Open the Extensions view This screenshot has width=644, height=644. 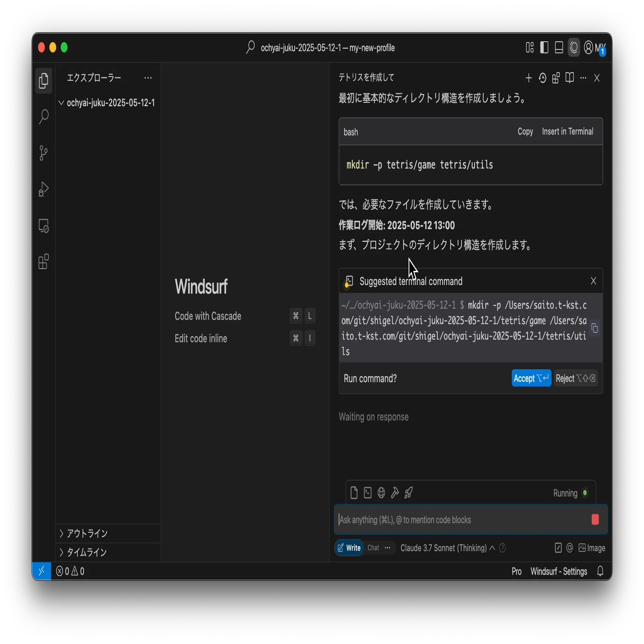tap(43, 262)
